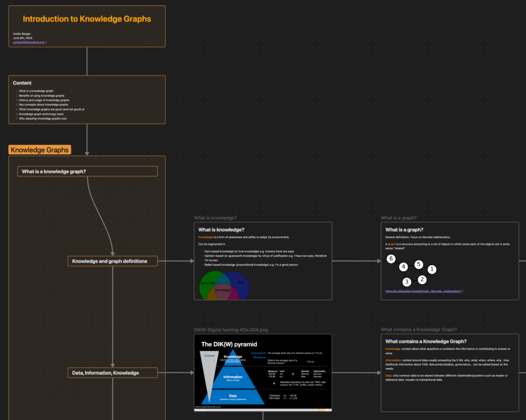Click list item "What is a knowledge graph"

[36, 91]
